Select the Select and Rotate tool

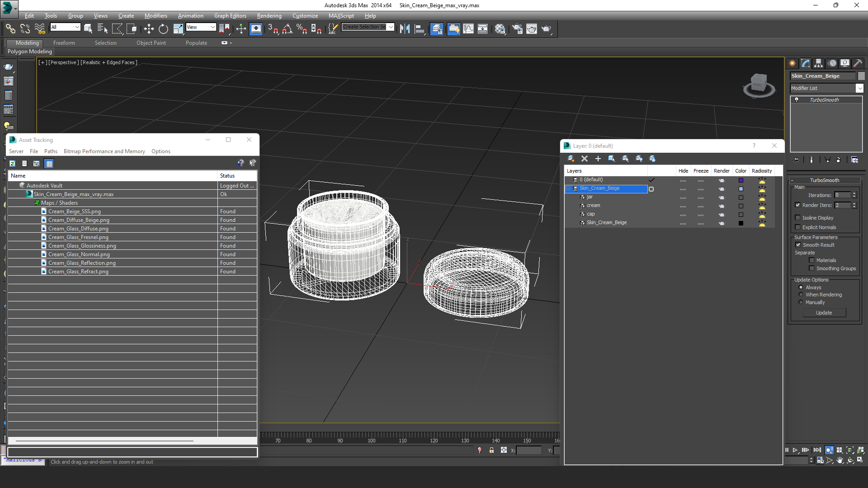163,29
